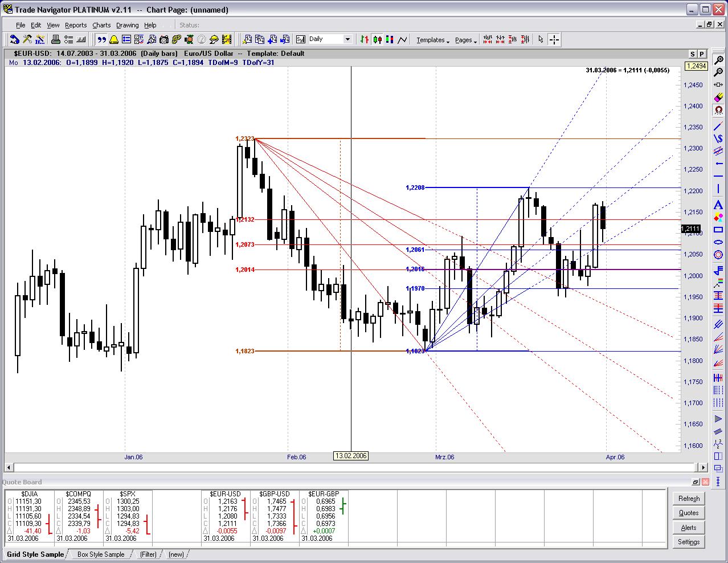Toggle the red magnet snap tool

[718, 110]
